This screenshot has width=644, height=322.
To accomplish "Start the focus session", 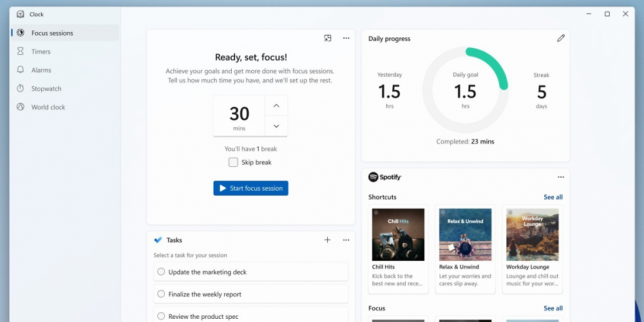I will [x=251, y=188].
